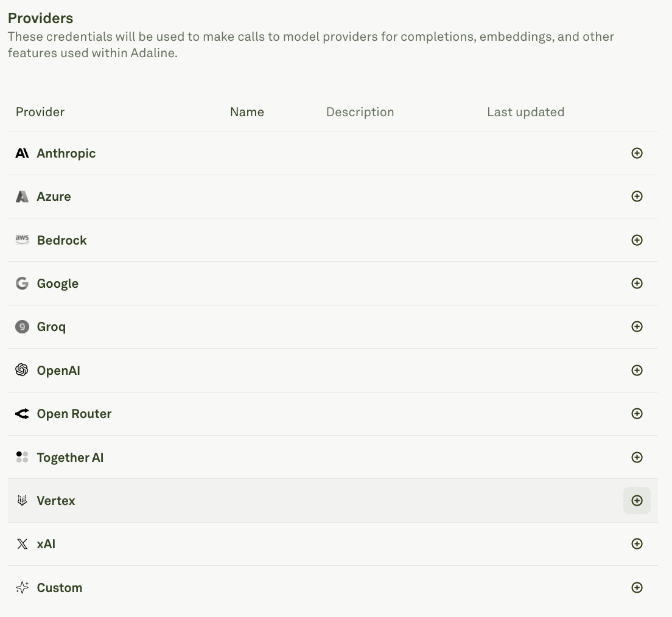Click the Providers page heading
Screen dimensions: 672x617
(x=40, y=18)
